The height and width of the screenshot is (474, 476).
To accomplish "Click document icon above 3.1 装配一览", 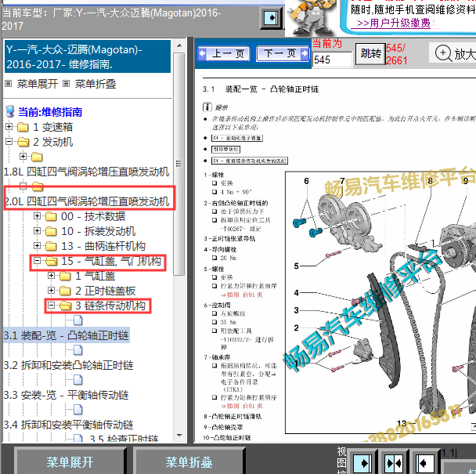I will point(78,320).
